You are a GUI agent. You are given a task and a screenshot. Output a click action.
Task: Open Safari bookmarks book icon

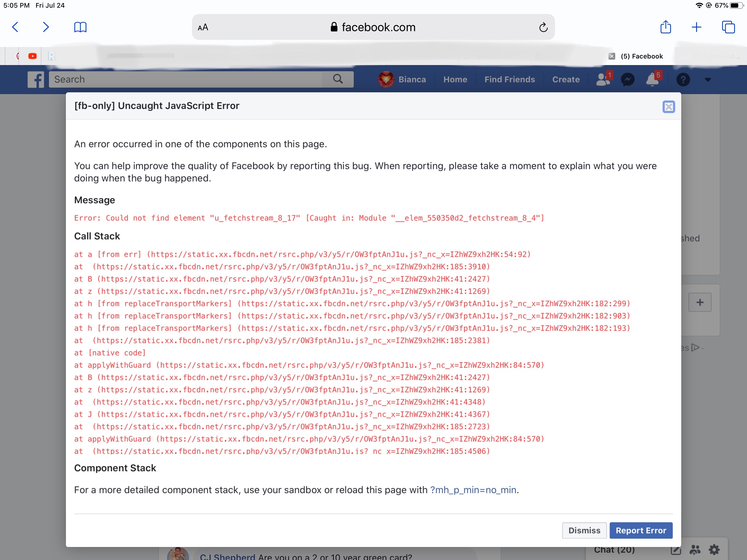[80, 27]
